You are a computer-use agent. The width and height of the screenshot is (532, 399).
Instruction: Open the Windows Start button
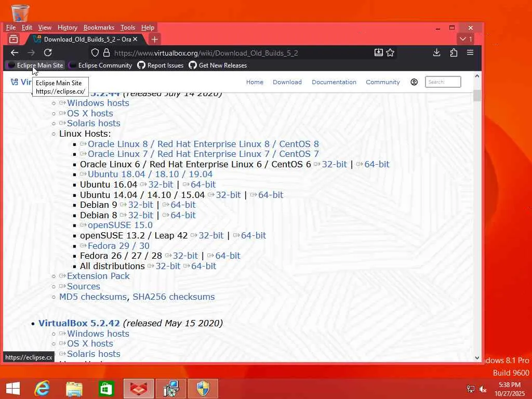13,389
